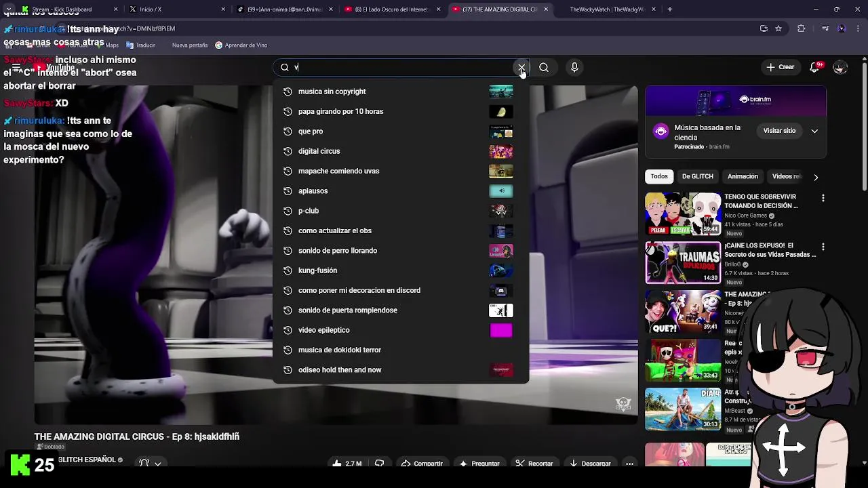Image resolution: width=868 pixels, height=488 pixels.
Task: Open the 'Traducir' bookmark
Action: click(140, 45)
